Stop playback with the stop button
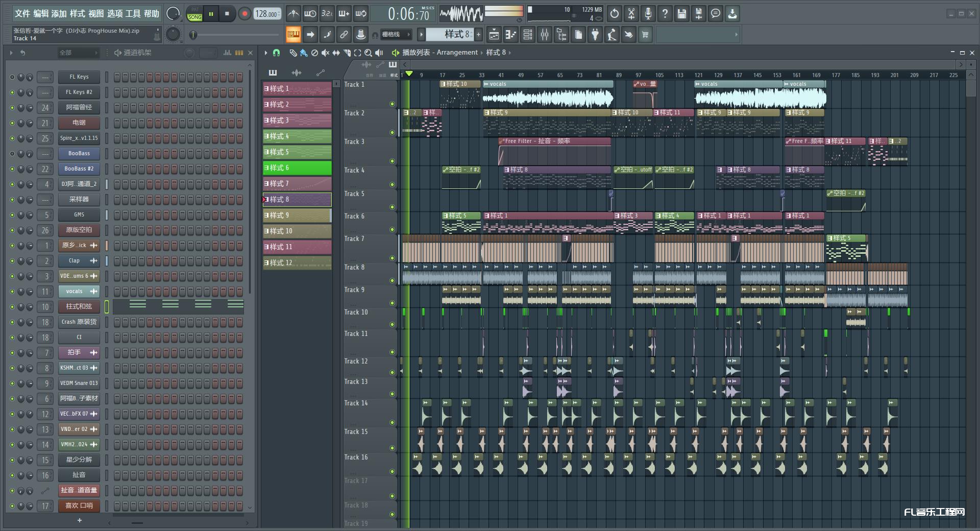This screenshot has height=531, width=980. pos(227,14)
